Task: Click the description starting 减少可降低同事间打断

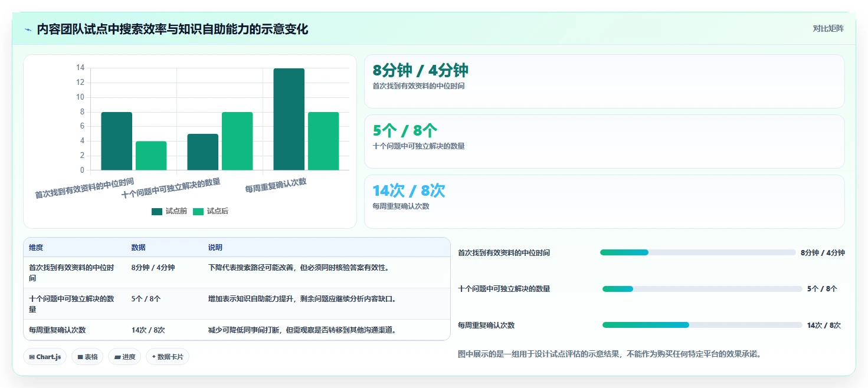Action: click(302, 330)
